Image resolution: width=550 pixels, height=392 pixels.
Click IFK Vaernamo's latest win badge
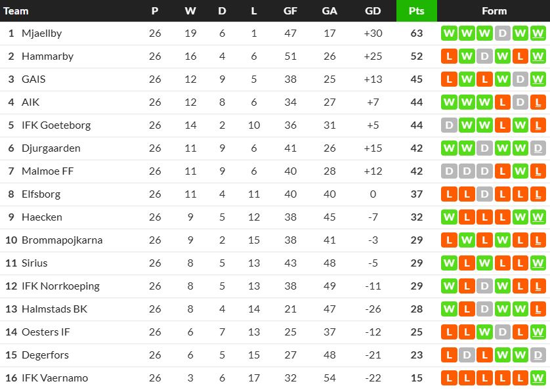point(538,378)
